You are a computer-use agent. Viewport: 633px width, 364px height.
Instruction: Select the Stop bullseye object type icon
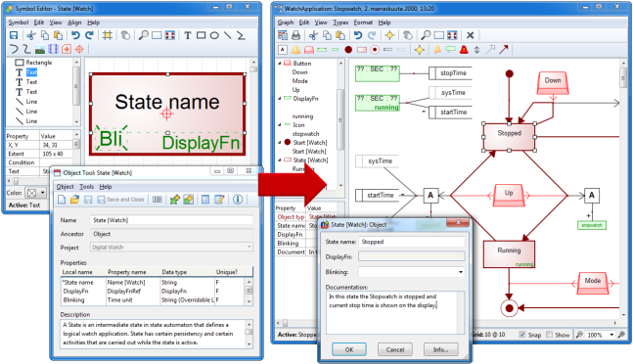click(375, 50)
